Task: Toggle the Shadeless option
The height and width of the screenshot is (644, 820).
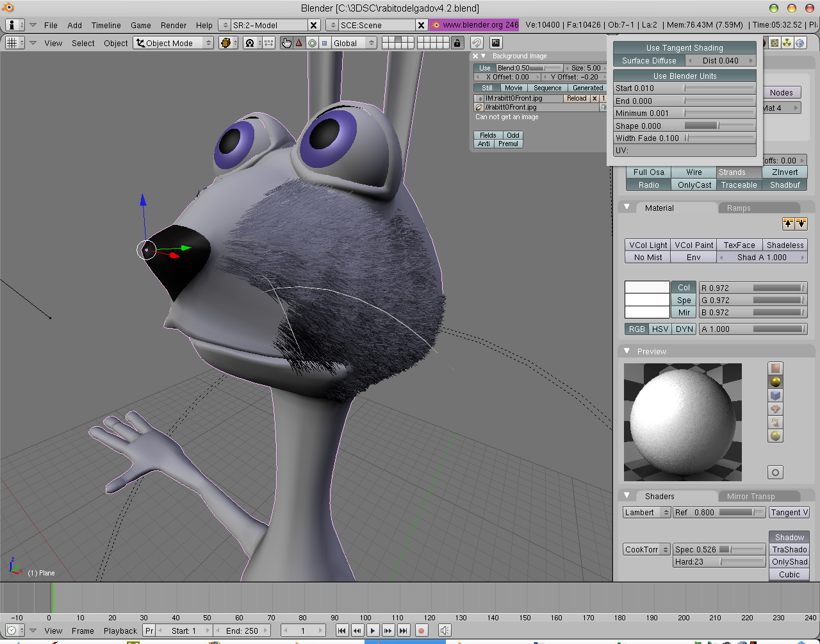Action: coord(785,245)
